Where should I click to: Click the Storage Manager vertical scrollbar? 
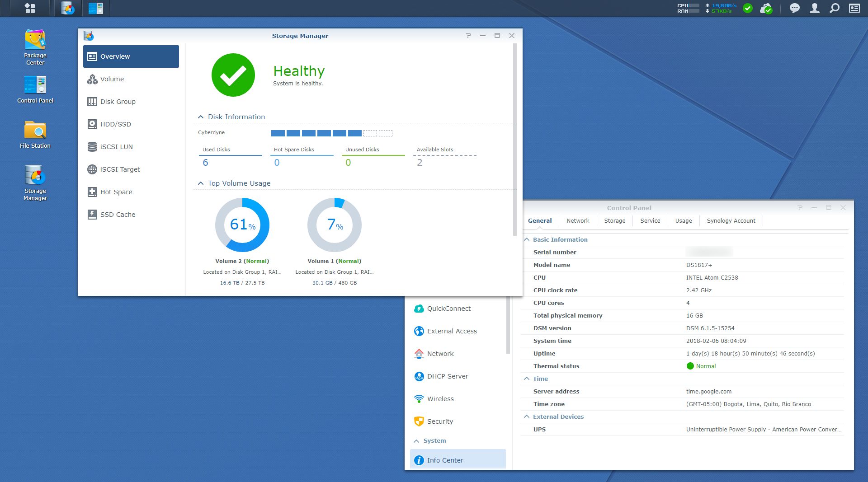pos(514,140)
